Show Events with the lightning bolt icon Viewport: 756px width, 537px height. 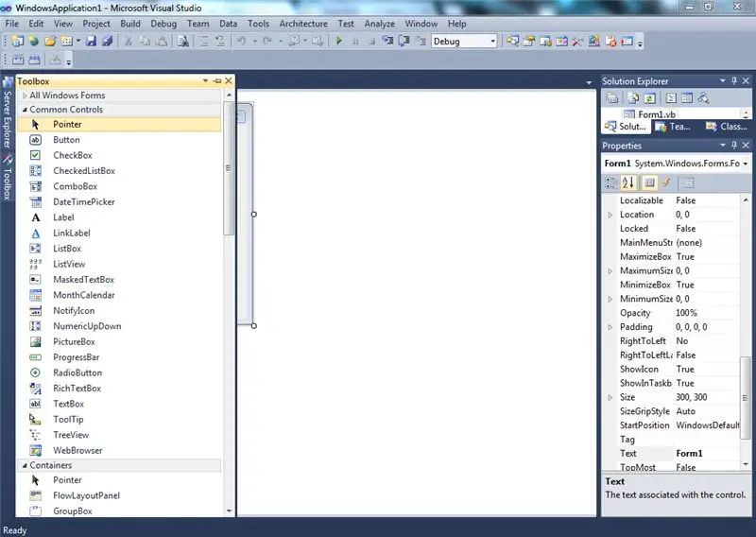click(666, 182)
